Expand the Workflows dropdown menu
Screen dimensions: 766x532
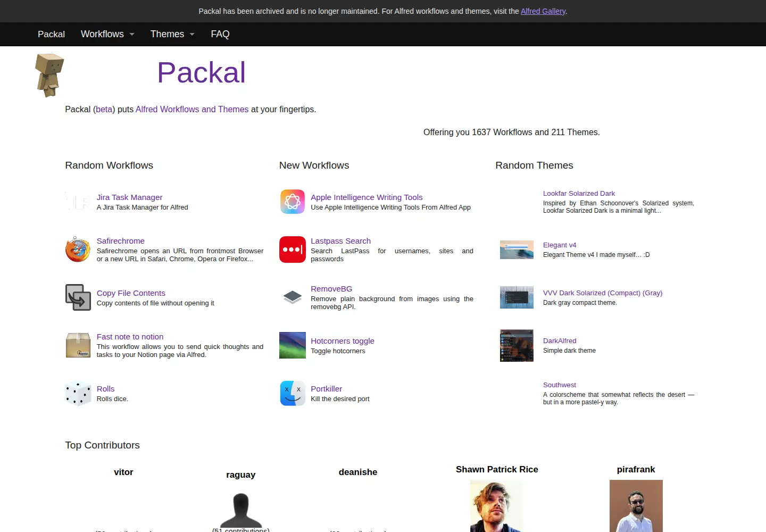pyautogui.click(x=107, y=34)
